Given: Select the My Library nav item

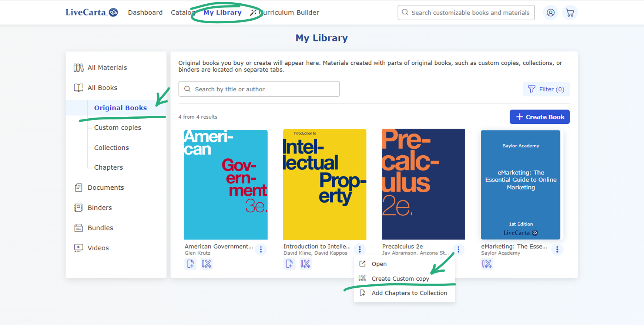Looking at the screenshot, I should point(222,13).
